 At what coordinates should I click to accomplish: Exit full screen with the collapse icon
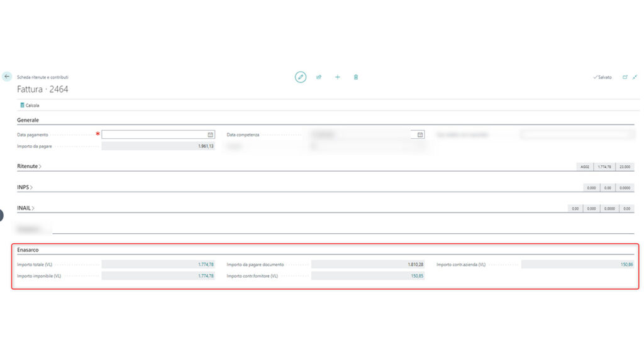point(635,77)
